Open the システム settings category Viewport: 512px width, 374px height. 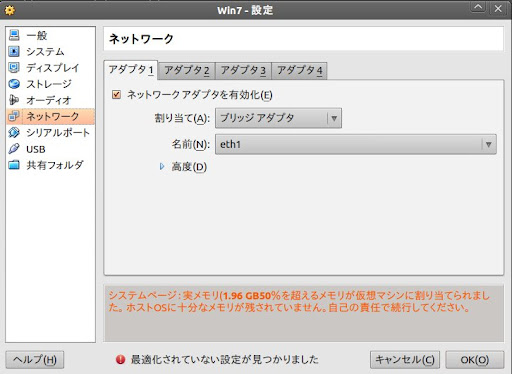(x=50, y=51)
